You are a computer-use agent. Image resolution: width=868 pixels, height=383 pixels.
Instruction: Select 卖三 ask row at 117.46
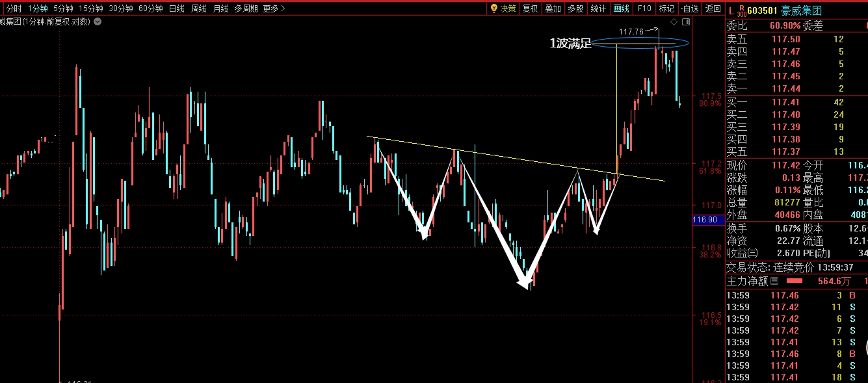(796, 64)
